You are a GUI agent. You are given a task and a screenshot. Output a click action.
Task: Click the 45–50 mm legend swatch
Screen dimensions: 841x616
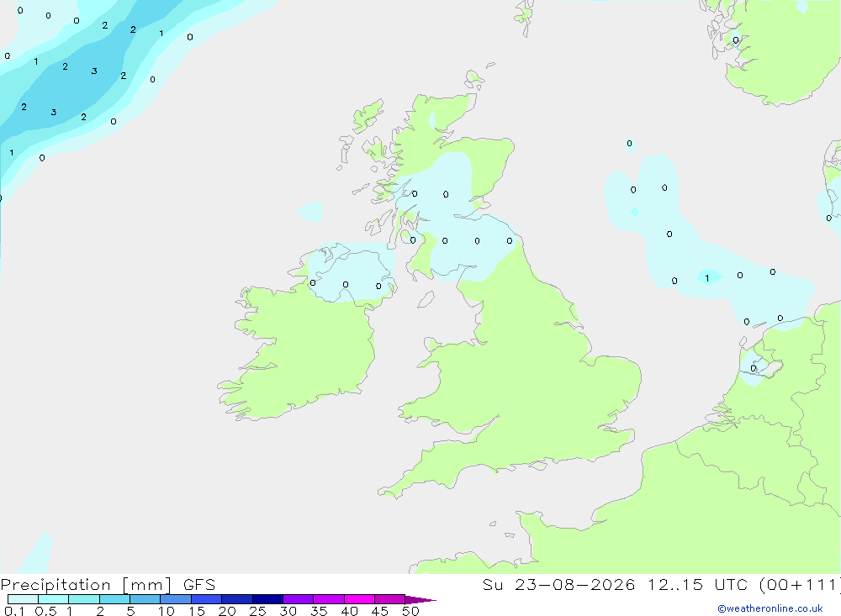(x=390, y=599)
